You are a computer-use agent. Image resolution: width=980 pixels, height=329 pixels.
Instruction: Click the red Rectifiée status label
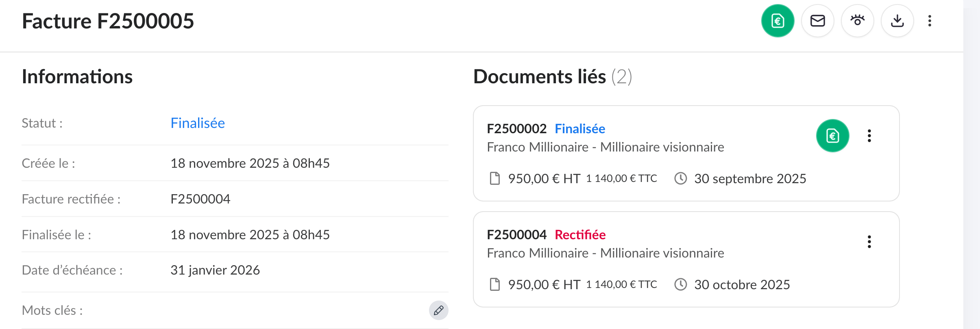pyautogui.click(x=580, y=235)
